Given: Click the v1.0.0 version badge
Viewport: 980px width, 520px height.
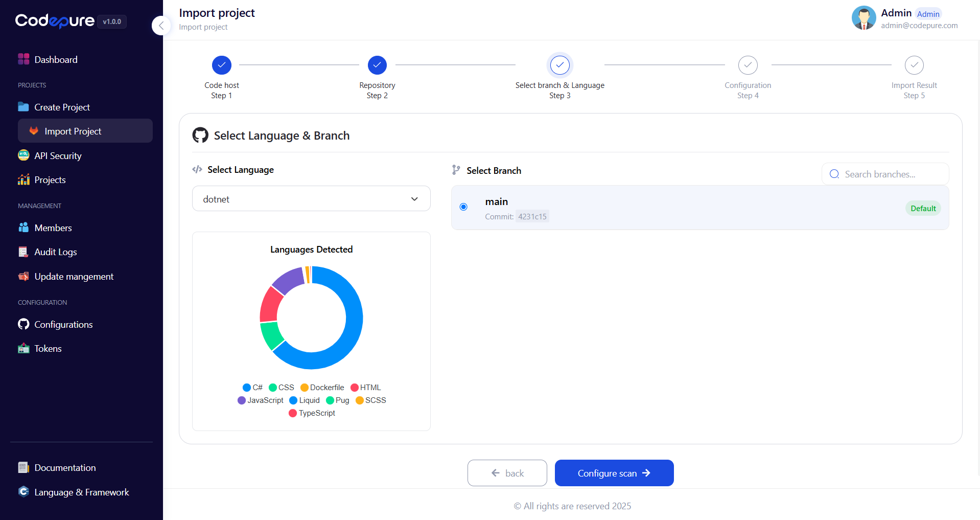Looking at the screenshot, I should pos(112,21).
